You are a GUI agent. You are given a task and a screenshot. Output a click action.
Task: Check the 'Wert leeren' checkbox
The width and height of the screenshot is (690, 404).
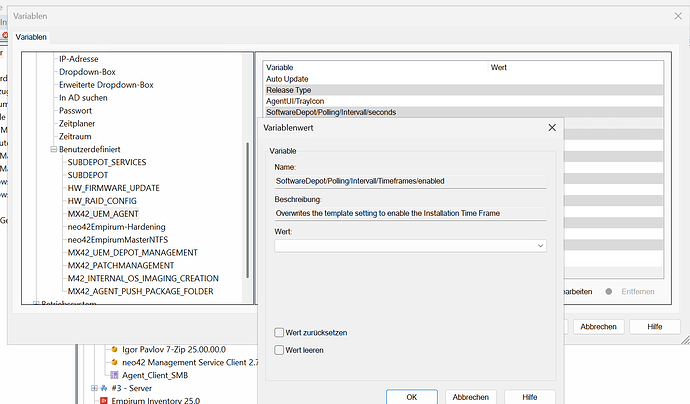[280, 349]
